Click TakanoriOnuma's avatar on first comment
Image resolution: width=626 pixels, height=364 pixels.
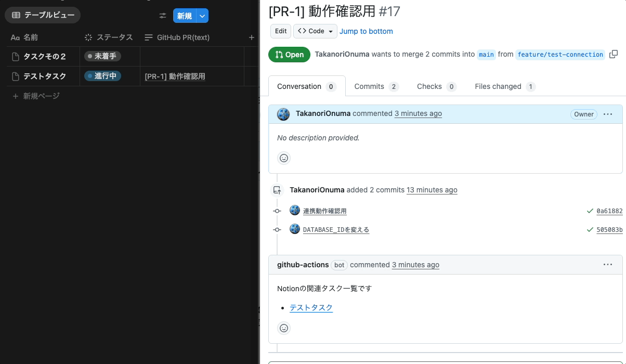(x=283, y=114)
